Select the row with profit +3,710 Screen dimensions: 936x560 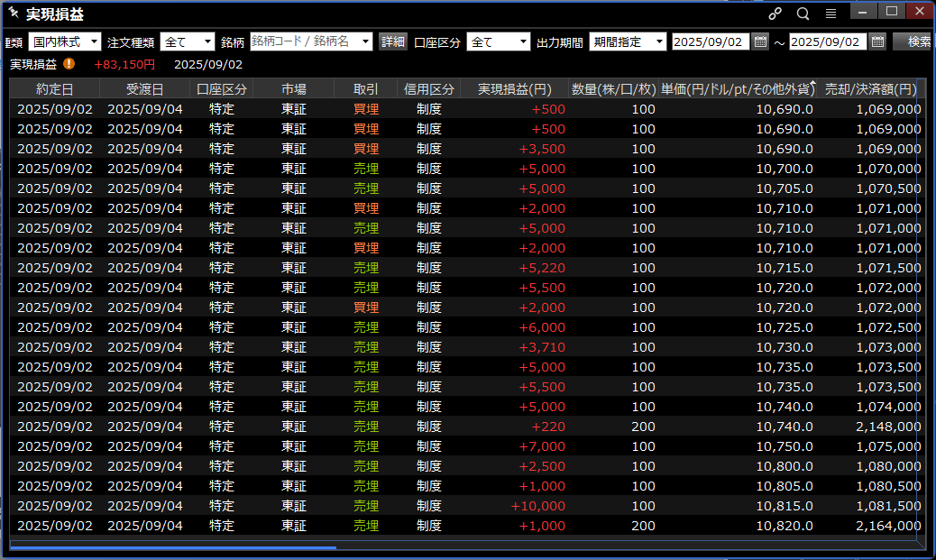[x=465, y=347]
